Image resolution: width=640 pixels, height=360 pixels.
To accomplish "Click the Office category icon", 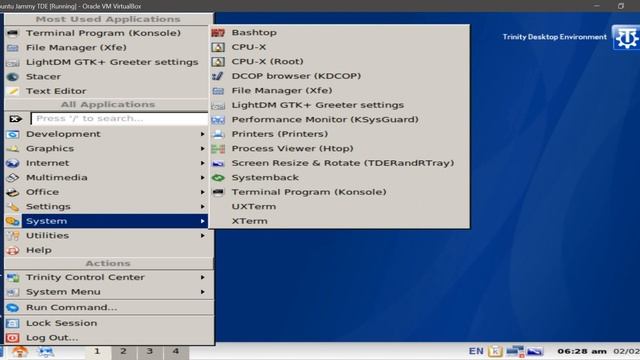I will 13,192.
